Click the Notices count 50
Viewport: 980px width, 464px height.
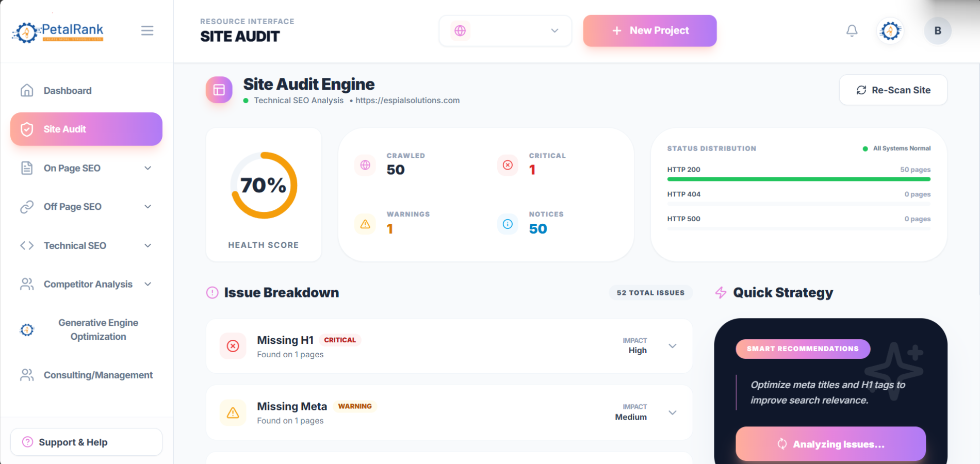click(x=538, y=229)
